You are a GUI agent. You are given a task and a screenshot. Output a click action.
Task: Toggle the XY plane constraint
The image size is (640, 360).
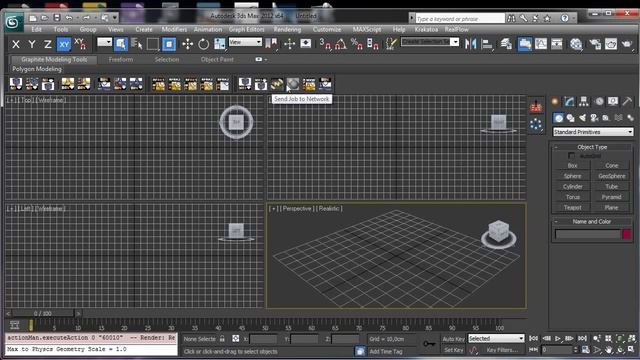pyautogui.click(x=64, y=44)
